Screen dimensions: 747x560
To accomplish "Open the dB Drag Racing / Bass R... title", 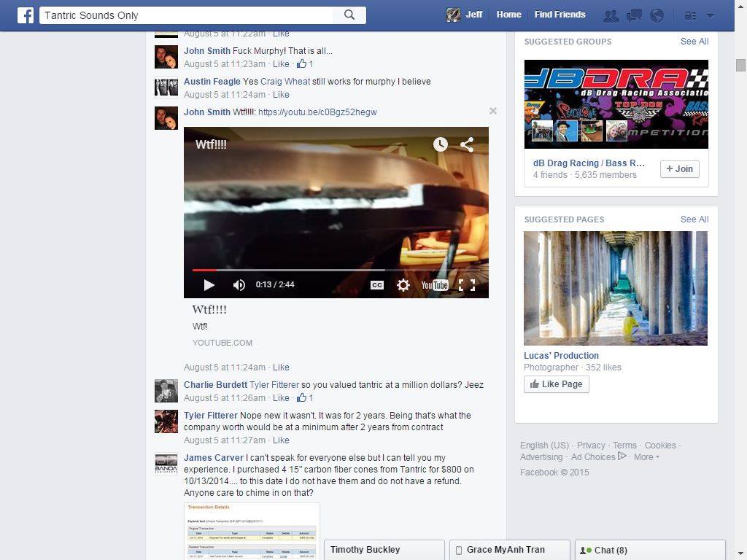I will [589, 163].
